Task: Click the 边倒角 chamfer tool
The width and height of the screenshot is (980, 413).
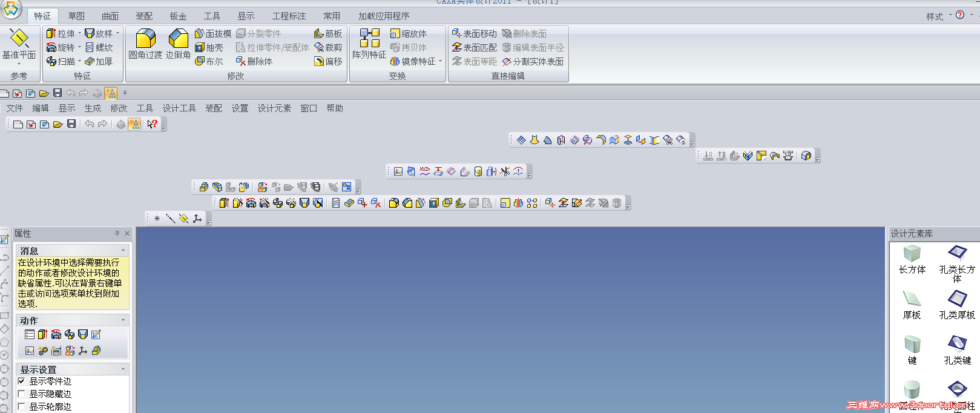Action: coord(178,44)
